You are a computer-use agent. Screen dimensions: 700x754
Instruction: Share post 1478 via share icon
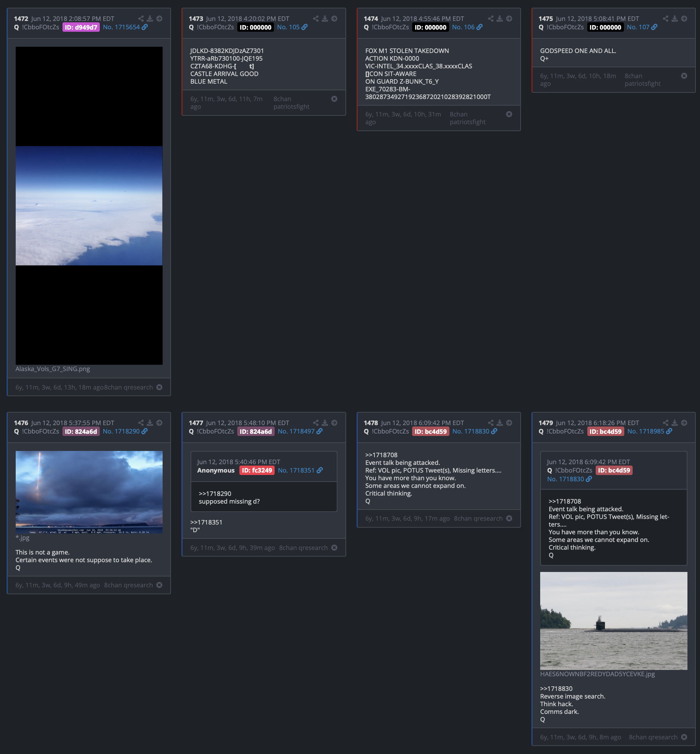click(491, 423)
